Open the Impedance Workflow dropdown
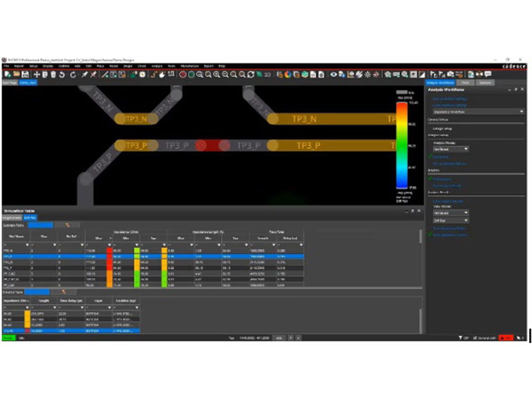This screenshot has height=399, width=532. 478,112
